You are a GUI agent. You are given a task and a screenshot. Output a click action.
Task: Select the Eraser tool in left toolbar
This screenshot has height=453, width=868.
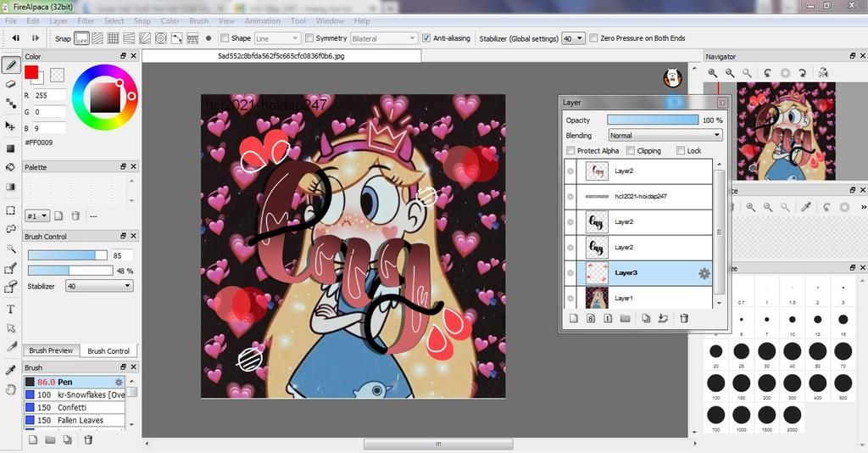[11, 84]
